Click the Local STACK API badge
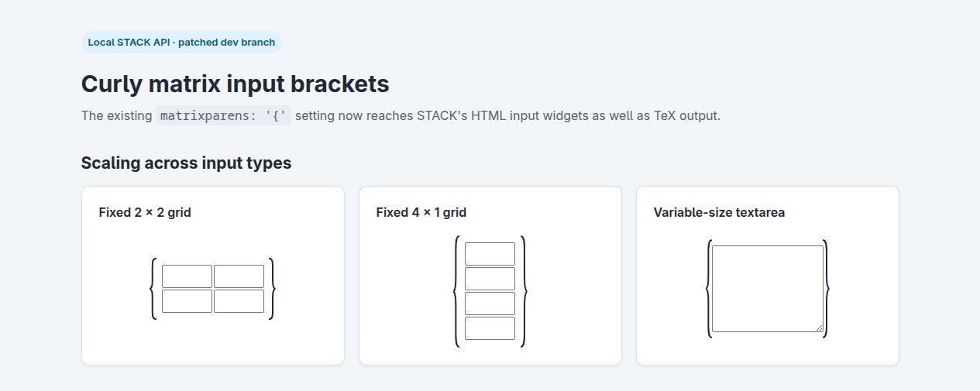This screenshot has width=980, height=391. (181, 42)
